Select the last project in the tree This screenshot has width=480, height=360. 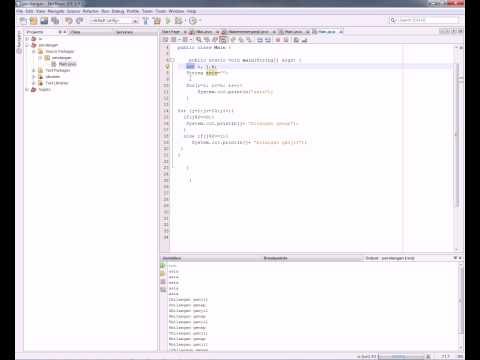click(x=44, y=89)
